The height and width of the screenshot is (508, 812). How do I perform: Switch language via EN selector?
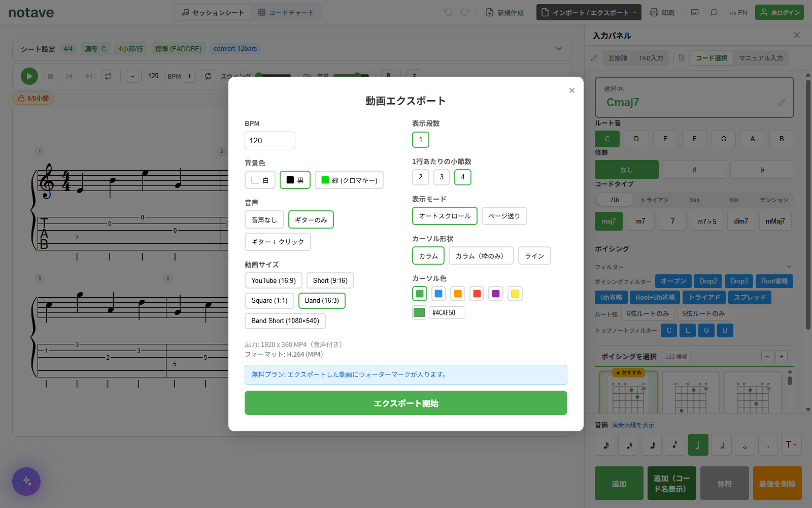[738, 13]
